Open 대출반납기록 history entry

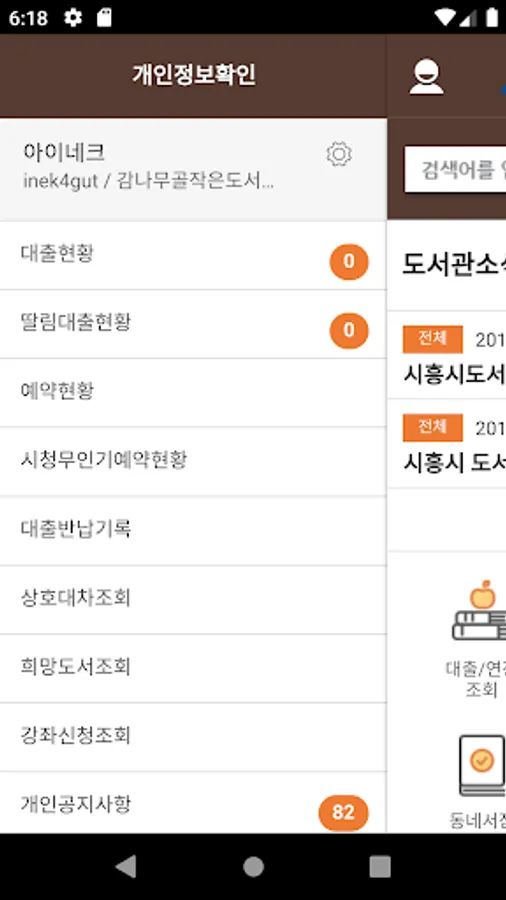(x=193, y=531)
